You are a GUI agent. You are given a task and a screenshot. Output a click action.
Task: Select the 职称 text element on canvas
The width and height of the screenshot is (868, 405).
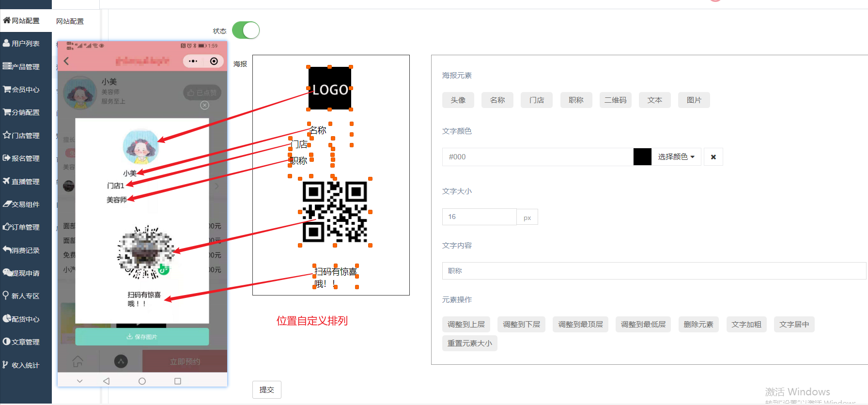pos(299,160)
